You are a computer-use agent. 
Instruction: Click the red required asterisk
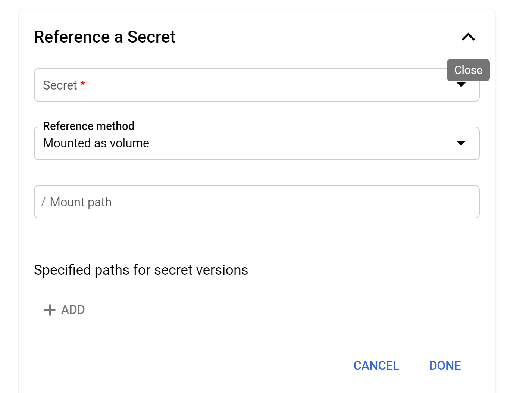coord(83,84)
